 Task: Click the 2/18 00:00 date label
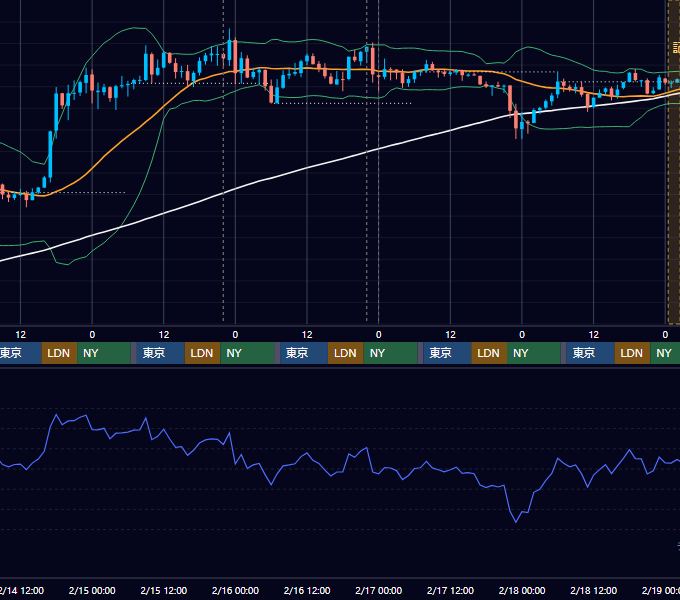coord(522,590)
